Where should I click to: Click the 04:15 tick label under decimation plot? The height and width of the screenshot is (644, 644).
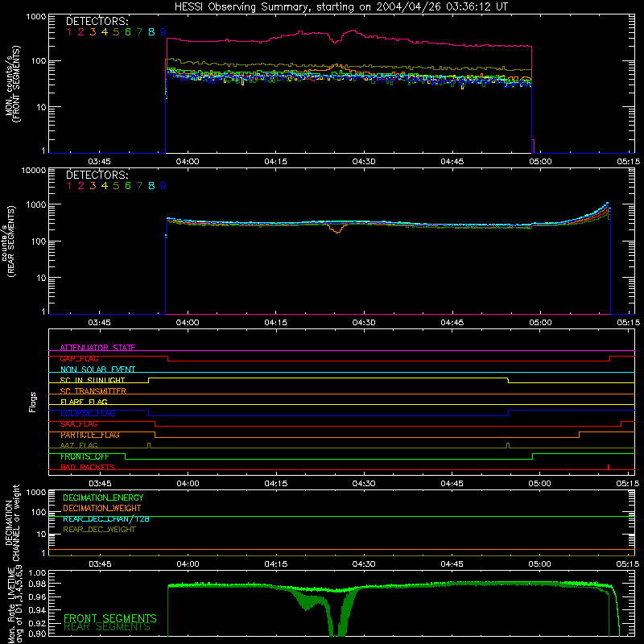point(276,564)
